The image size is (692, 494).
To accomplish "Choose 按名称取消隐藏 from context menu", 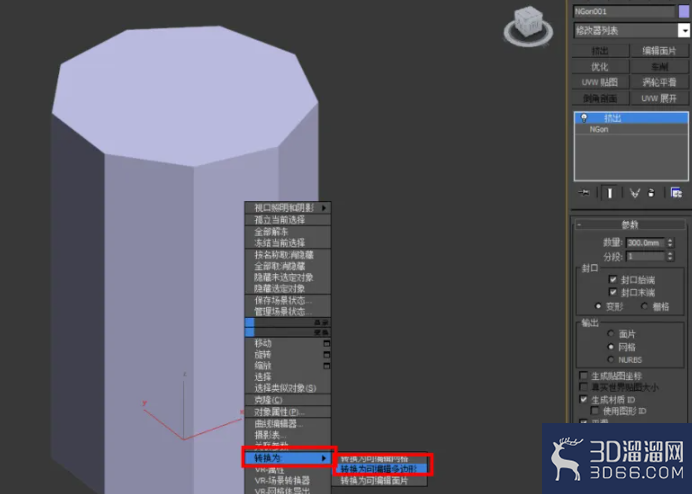I will tap(288, 255).
